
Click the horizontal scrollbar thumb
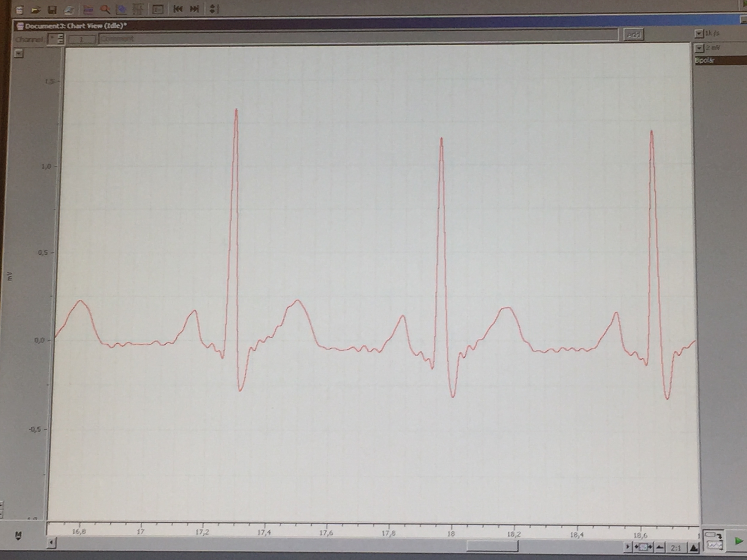[492, 546]
